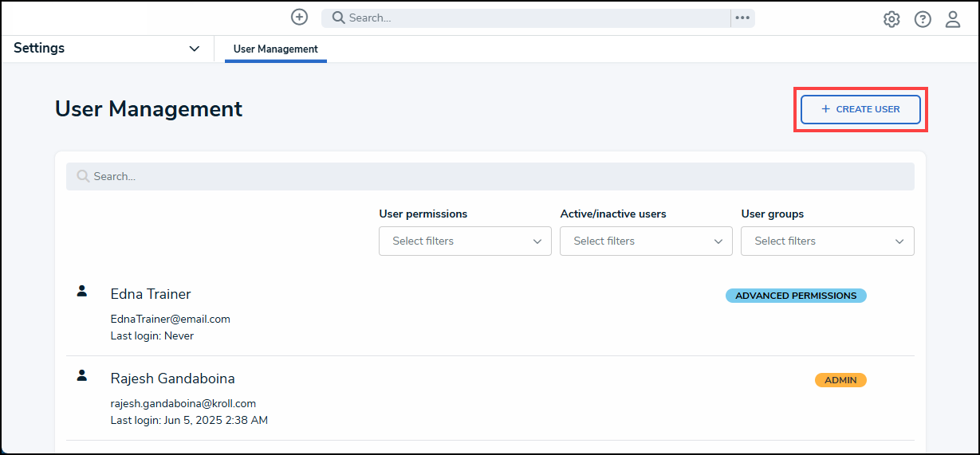The height and width of the screenshot is (455, 980).
Task: Click the 'User groups' filter label
Action: click(x=773, y=214)
